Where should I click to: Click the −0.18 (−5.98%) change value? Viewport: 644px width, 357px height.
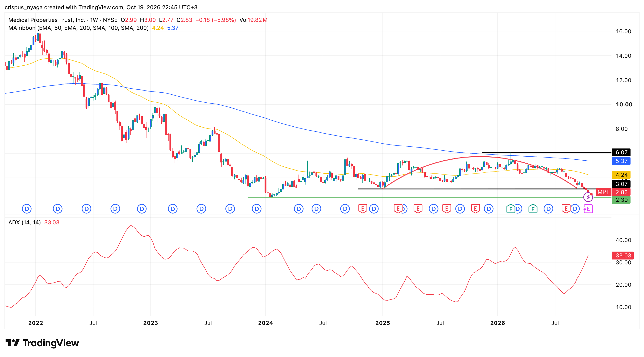pyautogui.click(x=216, y=20)
